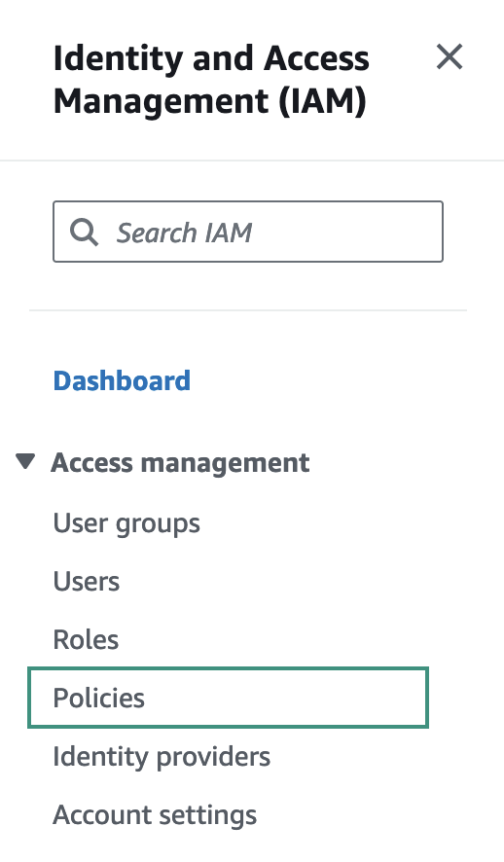
Task: Open Account settings page
Action: (x=155, y=815)
